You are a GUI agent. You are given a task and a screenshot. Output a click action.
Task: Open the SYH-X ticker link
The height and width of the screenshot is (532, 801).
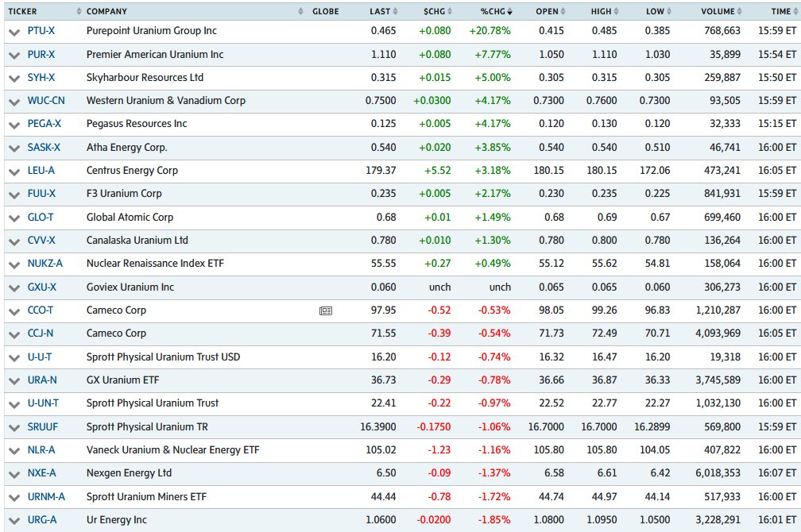pos(41,78)
